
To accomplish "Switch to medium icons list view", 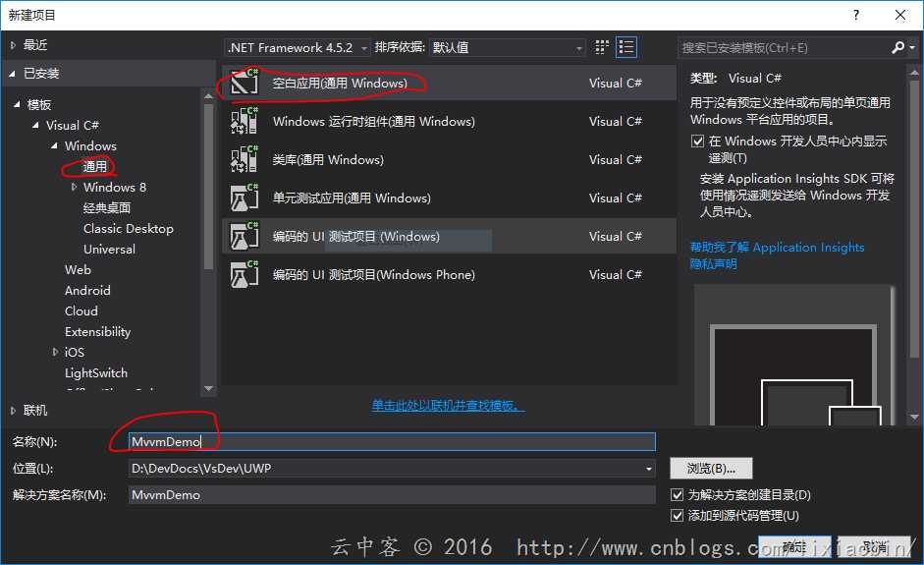I will (625, 47).
